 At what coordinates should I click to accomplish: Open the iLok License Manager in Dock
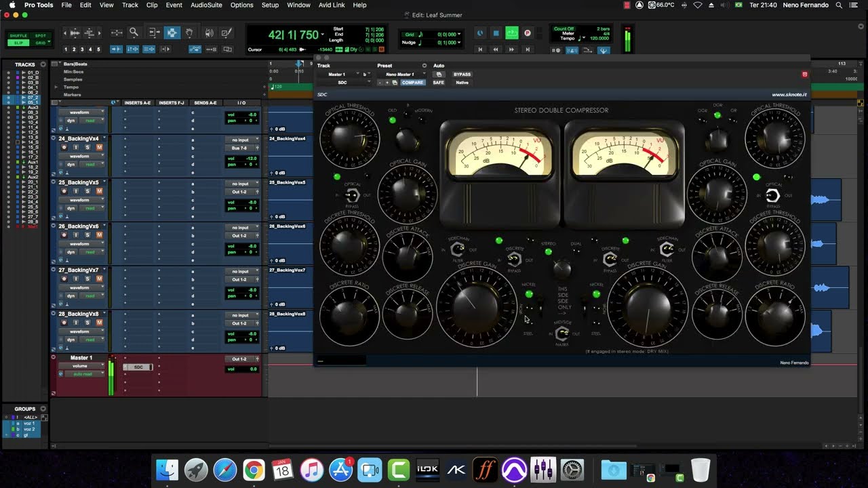click(427, 470)
